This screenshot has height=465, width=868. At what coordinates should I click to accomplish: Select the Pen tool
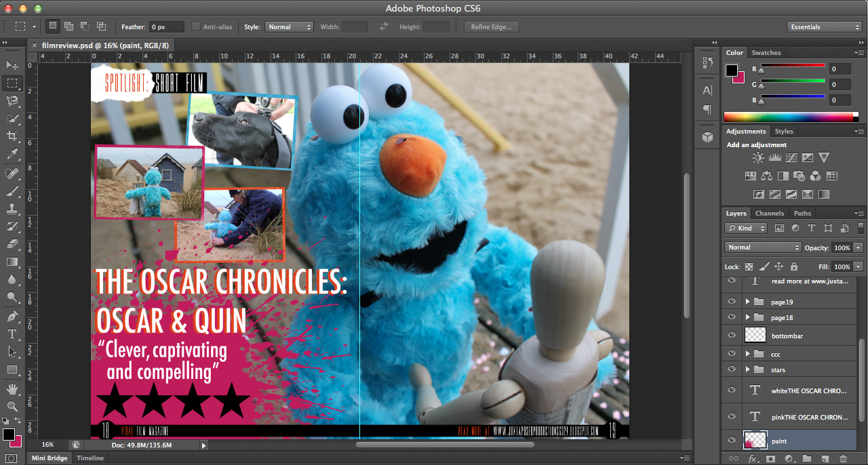click(x=12, y=317)
